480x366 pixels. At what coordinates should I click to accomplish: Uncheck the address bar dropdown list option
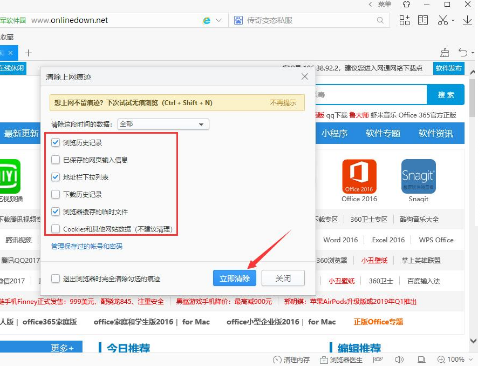click(x=55, y=177)
